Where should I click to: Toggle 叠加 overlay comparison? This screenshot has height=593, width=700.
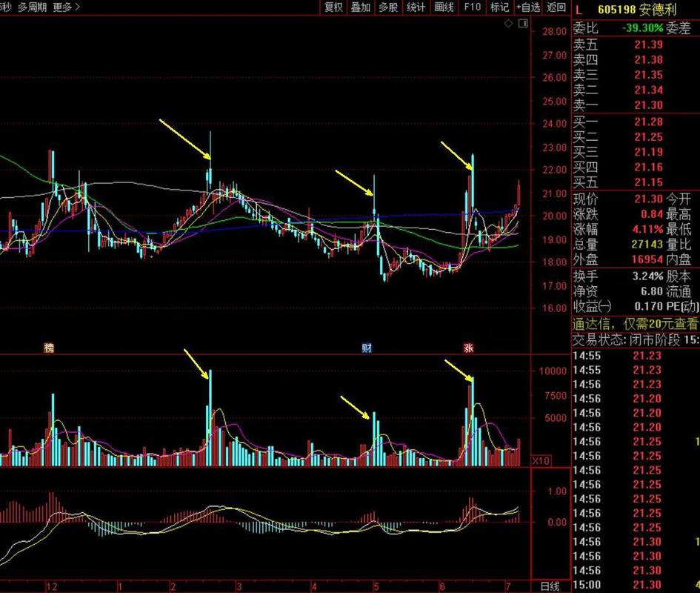(x=361, y=7)
